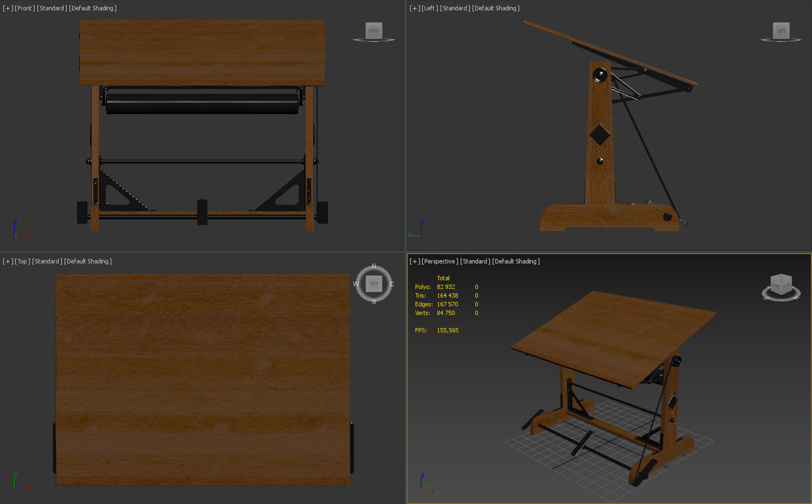
Task: Open the [Perspective] point-of-view viewport menu
Action: (439, 261)
